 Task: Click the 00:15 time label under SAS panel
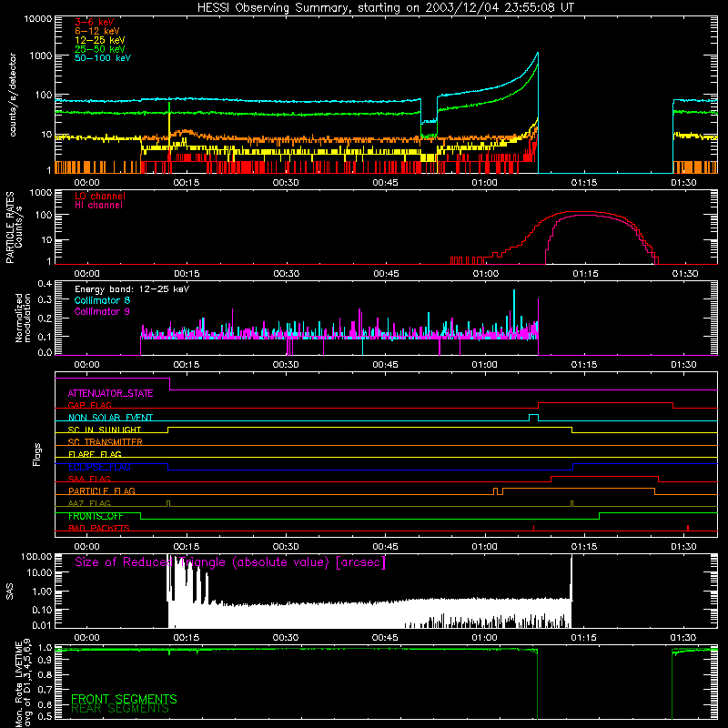tap(187, 638)
